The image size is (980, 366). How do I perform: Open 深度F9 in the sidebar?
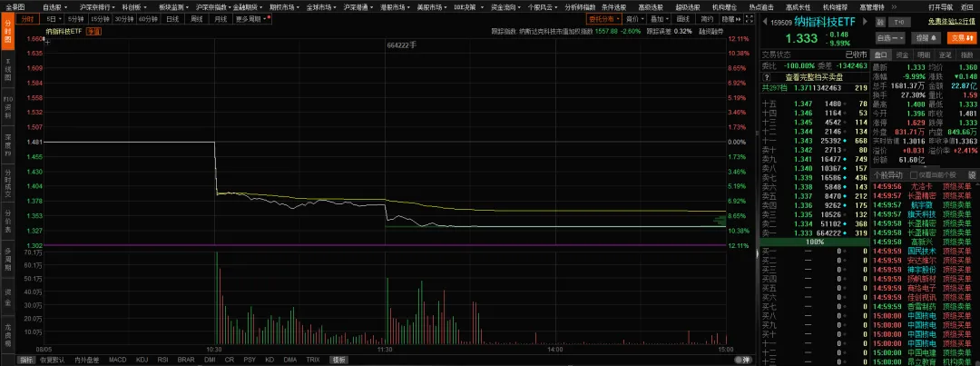click(7, 144)
